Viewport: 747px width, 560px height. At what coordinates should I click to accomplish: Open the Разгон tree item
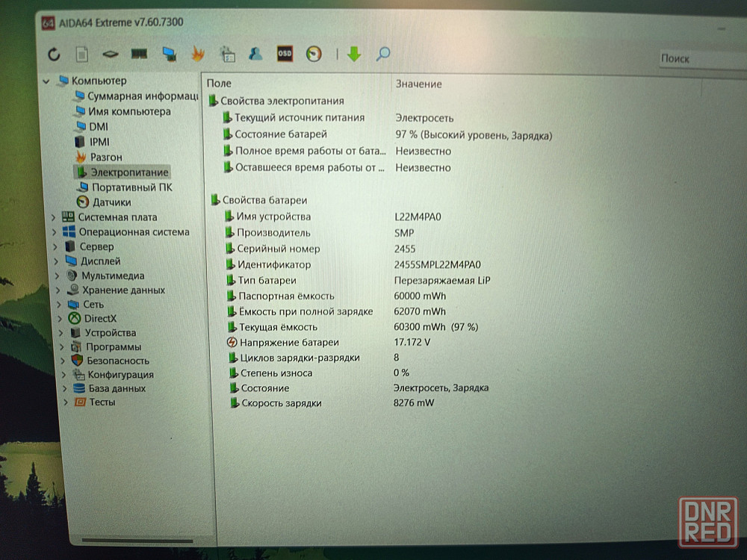[x=106, y=157]
